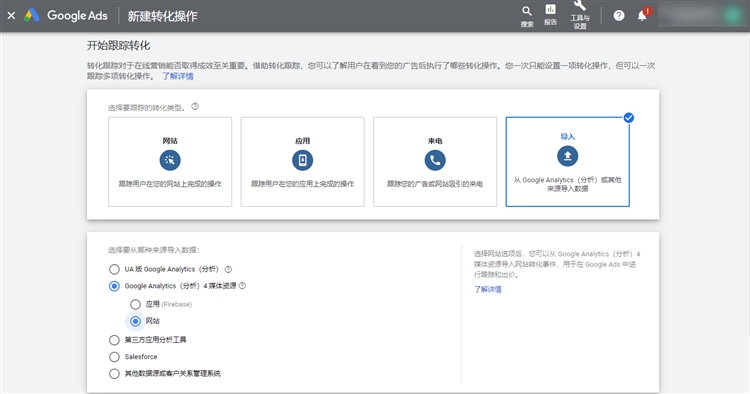This screenshot has width=750, height=394.
Task: Click the 开始跟踪转化 heading
Action: (118, 45)
